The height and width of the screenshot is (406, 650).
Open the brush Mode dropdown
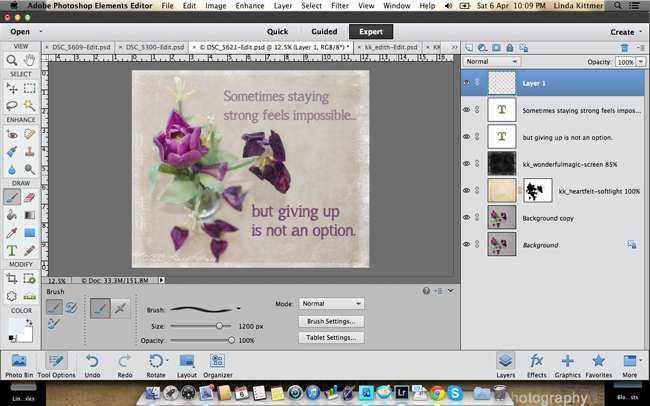pos(331,304)
